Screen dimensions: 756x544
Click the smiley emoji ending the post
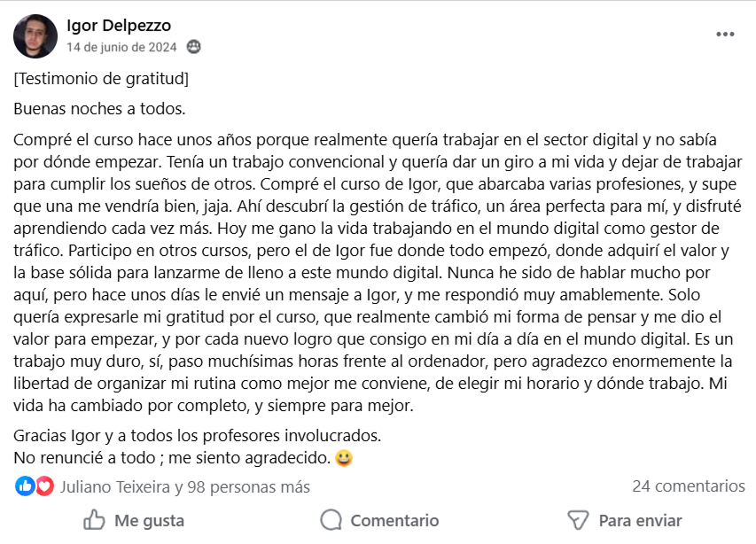pyautogui.click(x=345, y=459)
